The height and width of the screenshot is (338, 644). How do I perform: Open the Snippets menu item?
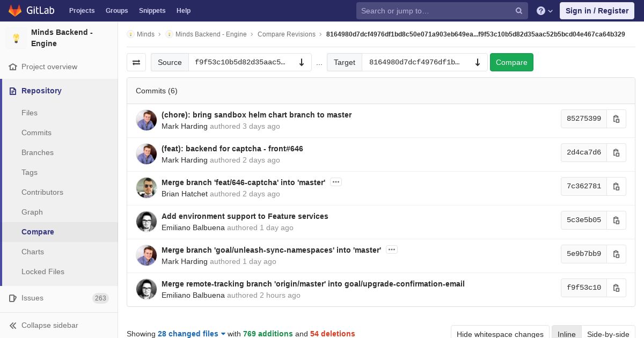click(152, 11)
